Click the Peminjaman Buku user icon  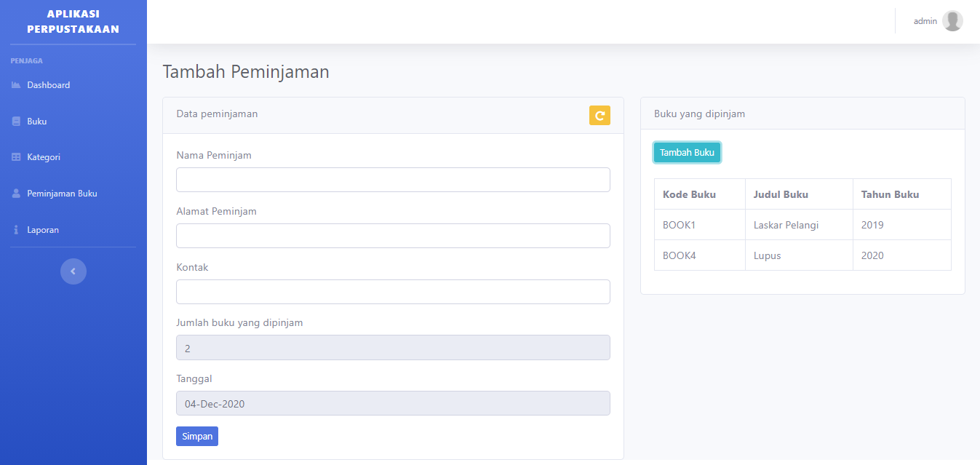point(16,194)
